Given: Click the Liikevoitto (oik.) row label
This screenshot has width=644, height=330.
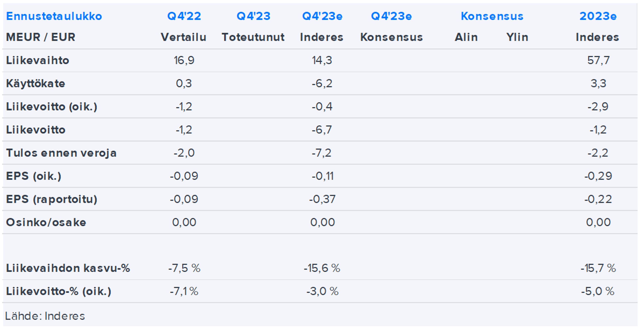Looking at the screenshot, I should pyautogui.click(x=51, y=107).
